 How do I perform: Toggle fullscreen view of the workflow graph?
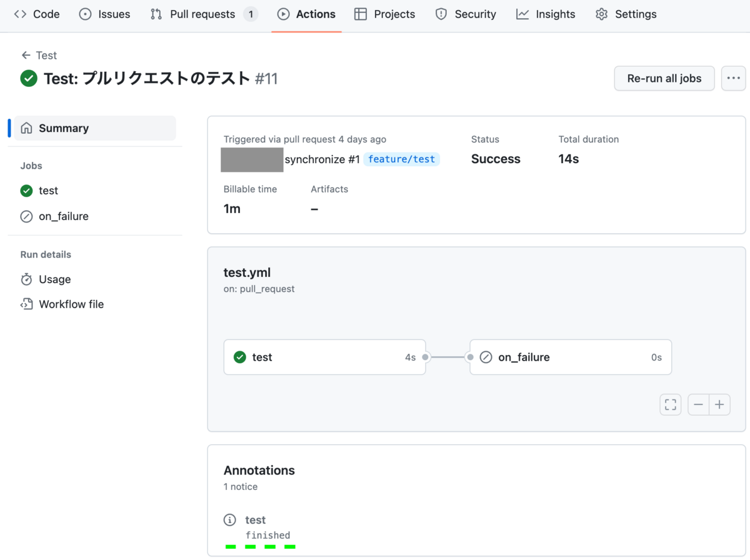tap(670, 404)
